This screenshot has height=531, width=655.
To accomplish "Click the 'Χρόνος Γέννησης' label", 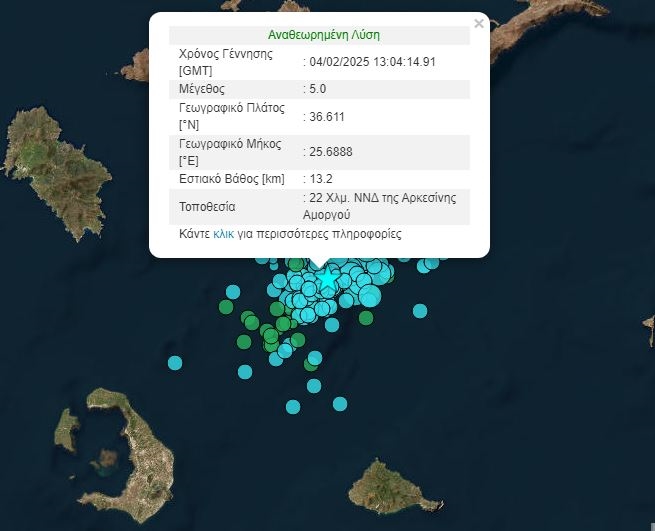I will pos(226,54).
